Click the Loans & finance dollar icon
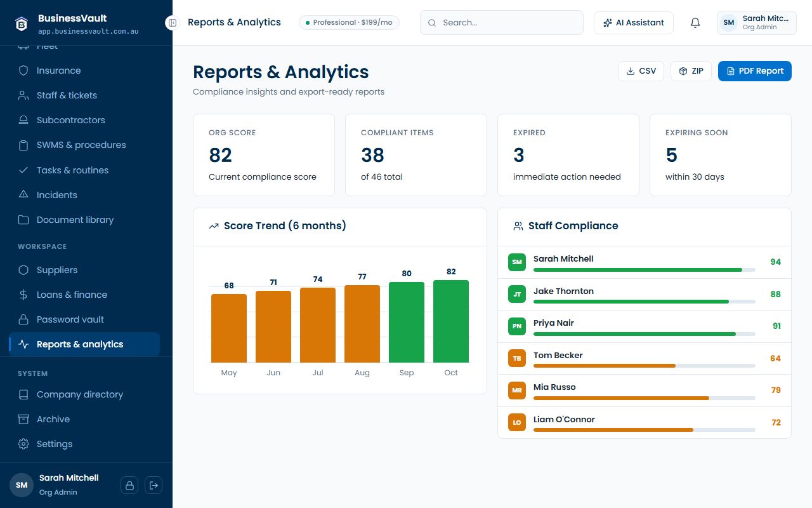 (23, 295)
